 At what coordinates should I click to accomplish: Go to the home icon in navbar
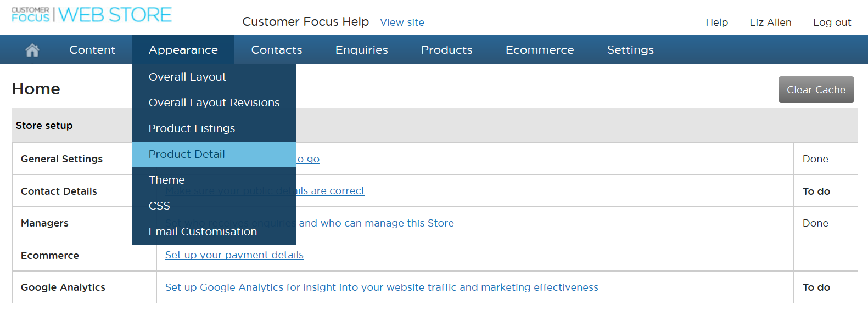[x=32, y=50]
